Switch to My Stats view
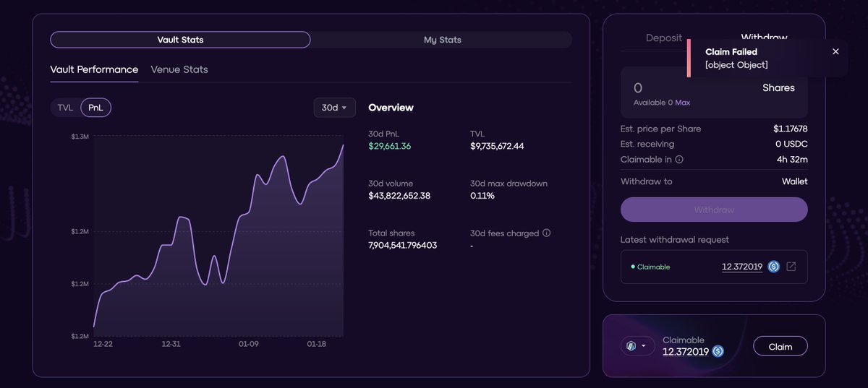 pos(442,40)
